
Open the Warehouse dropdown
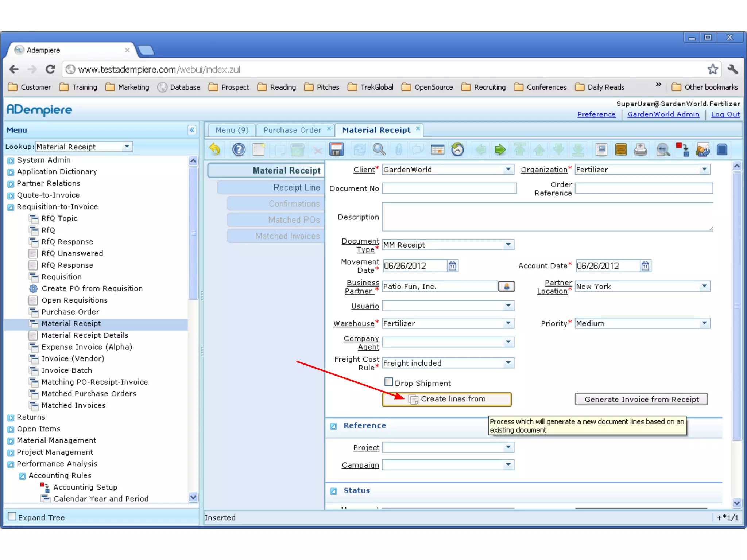pos(508,323)
